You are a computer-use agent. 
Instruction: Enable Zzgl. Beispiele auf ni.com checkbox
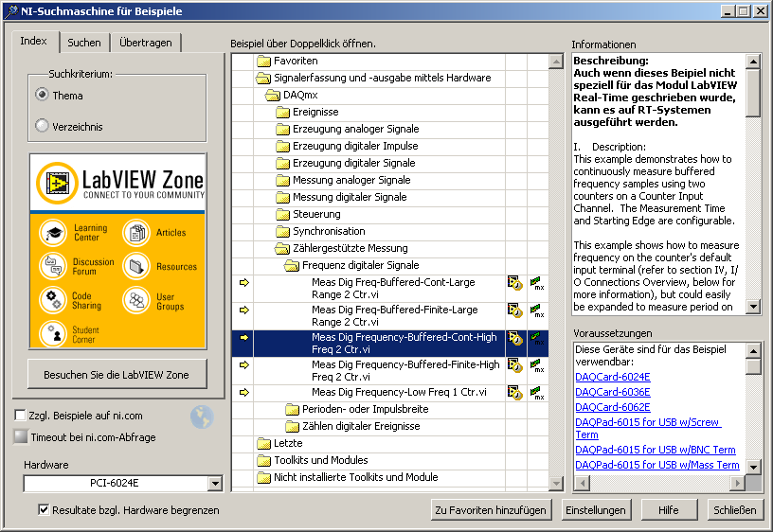point(20,416)
